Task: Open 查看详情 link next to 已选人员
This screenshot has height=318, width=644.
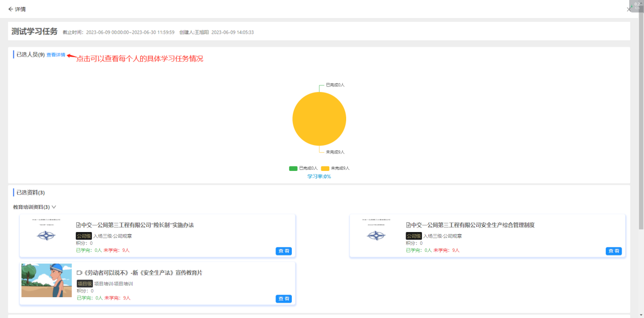Action: click(56, 54)
